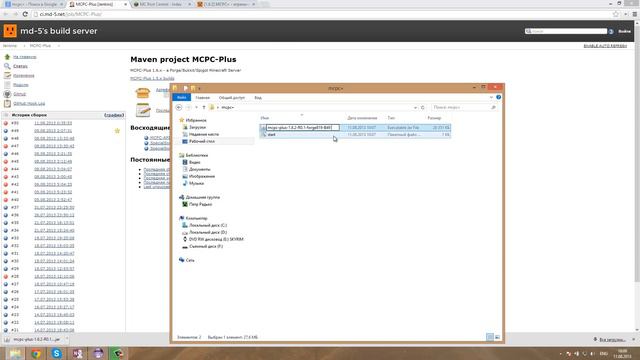
Task: Open the Chrome taskbar icon
Action: (x=36, y=353)
